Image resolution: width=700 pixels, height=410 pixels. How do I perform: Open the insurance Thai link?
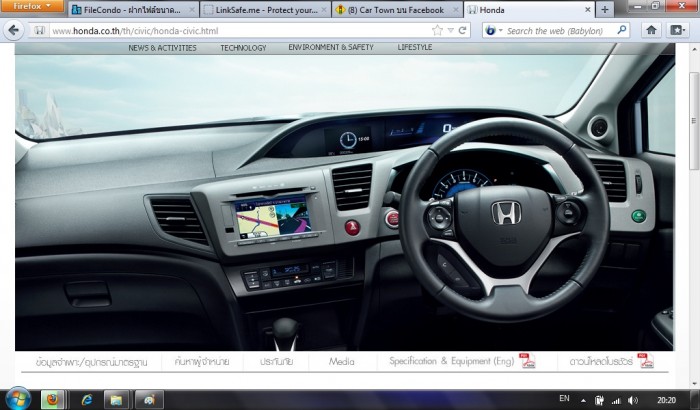[276, 361]
